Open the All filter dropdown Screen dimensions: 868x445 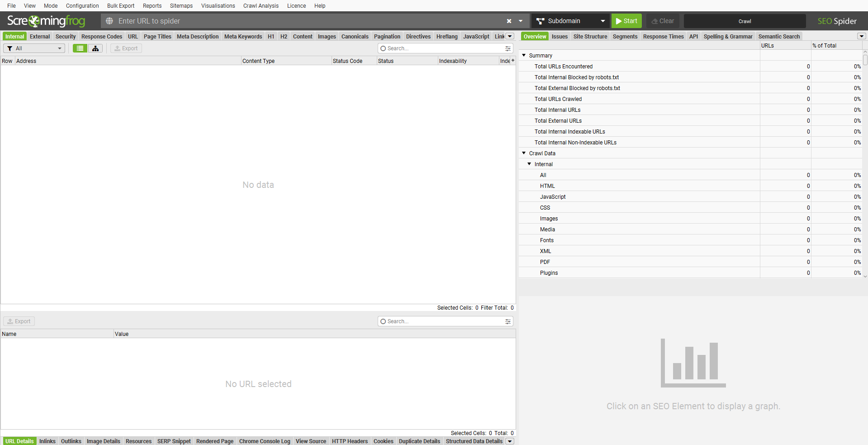pos(34,48)
